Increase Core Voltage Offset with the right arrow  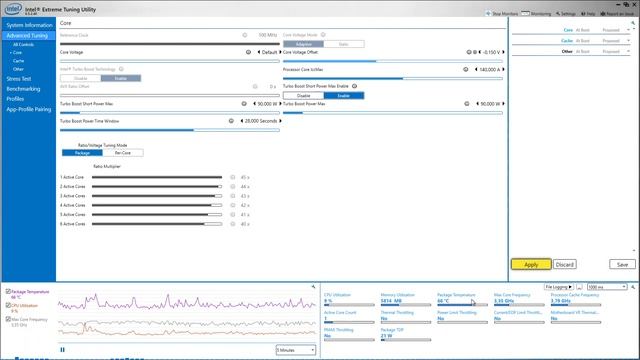click(x=503, y=52)
